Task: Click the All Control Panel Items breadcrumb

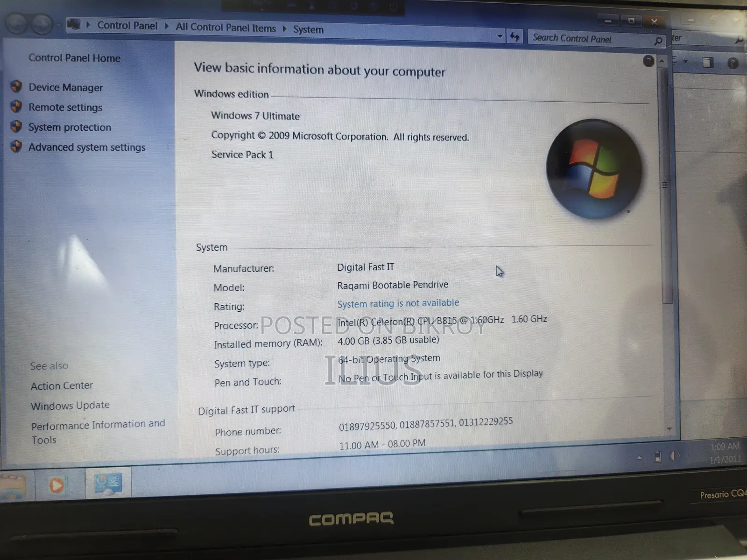Action: (226, 28)
